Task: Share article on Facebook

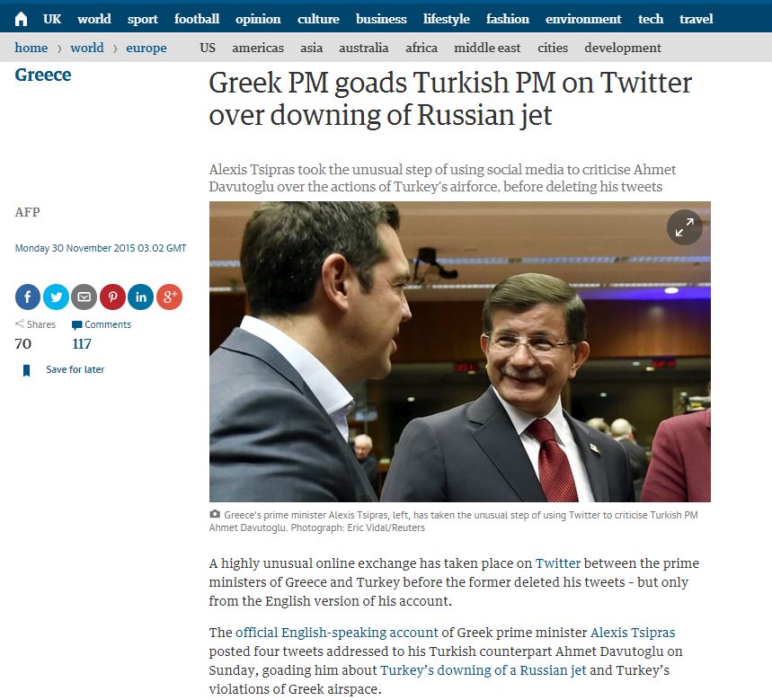Action: (28, 297)
